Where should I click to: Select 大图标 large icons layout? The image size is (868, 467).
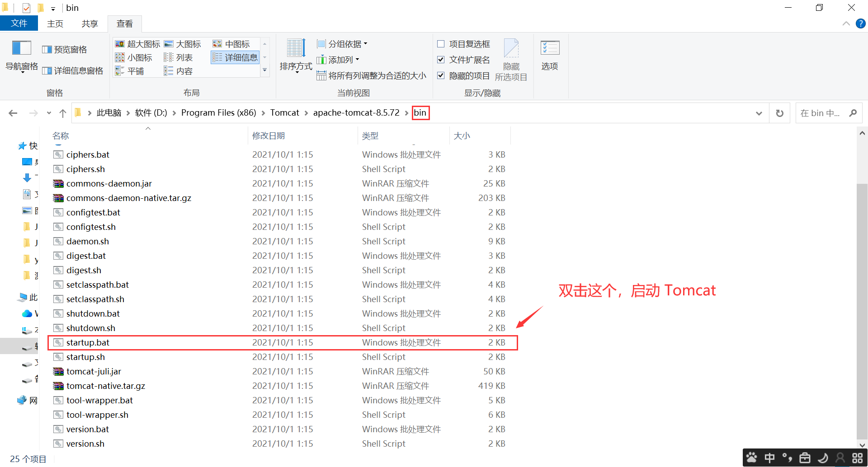[183, 44]
